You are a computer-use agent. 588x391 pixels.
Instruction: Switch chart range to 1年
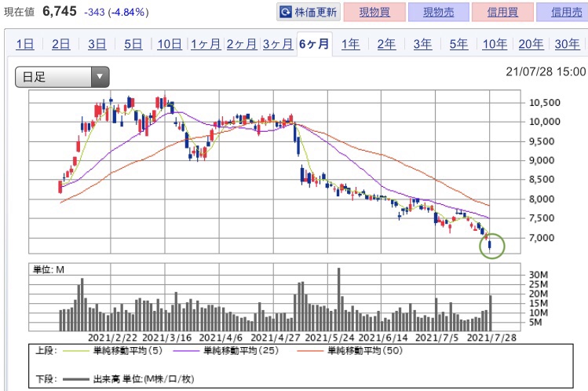pyautogui.click(x=350, y=44)
